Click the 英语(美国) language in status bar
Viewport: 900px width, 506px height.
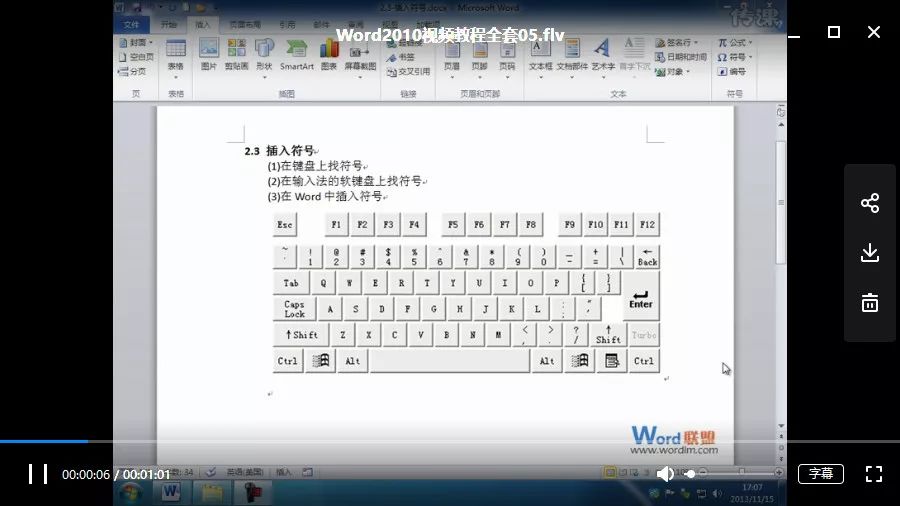[245, 472]
